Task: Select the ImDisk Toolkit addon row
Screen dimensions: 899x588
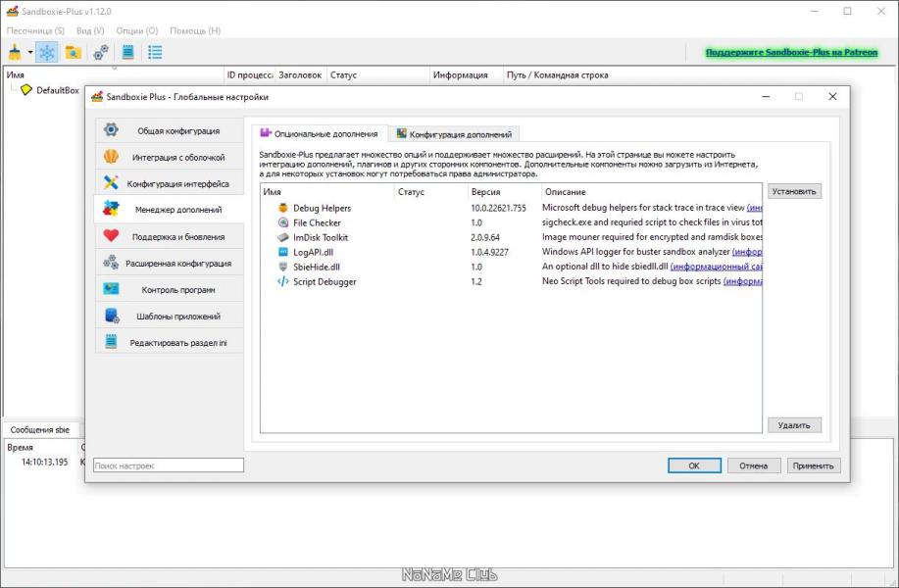Action: click(x=510, y=237)
